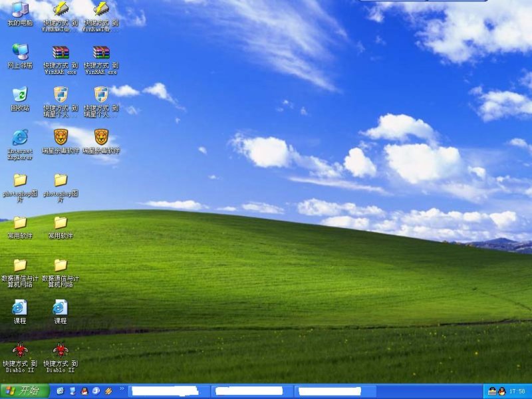The image size is (532, 399).
Task: Open the VirHavIur chip-icon shortcut
Action: (x=59, y=12)
